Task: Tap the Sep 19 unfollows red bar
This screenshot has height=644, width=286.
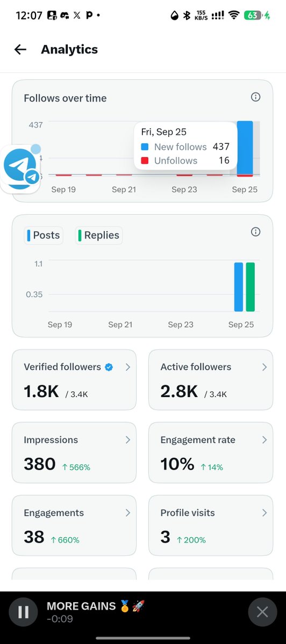Action: (x=63, y=175)
